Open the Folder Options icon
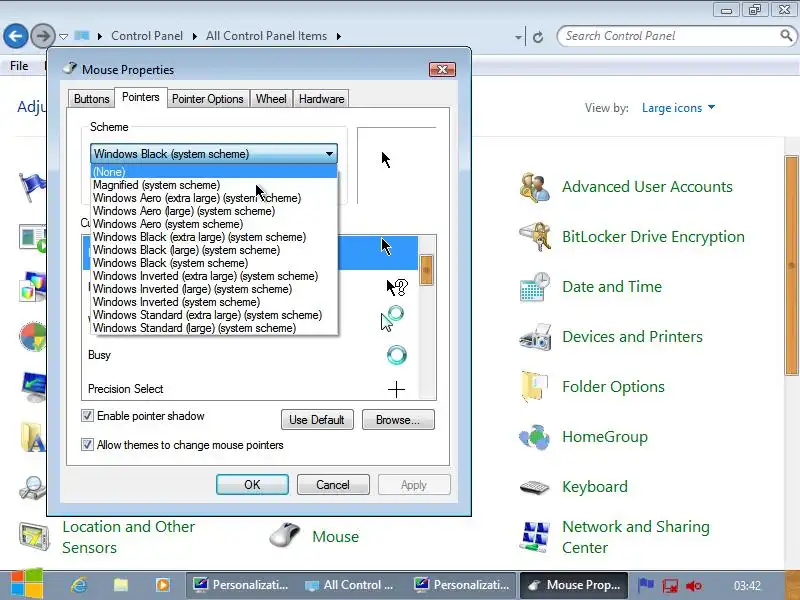 pos(535,387)
